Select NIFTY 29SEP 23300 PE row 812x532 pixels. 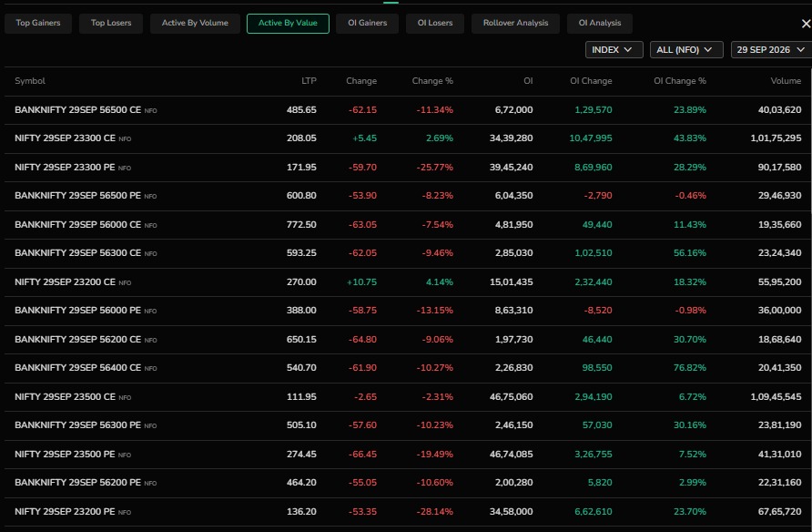coord(408,168)
